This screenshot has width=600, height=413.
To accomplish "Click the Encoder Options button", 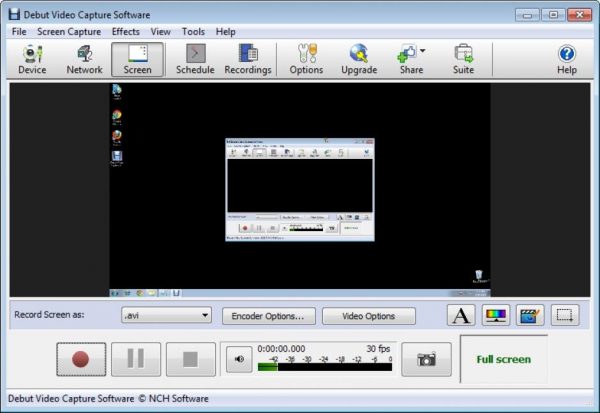I will click(x=269, y=316).
